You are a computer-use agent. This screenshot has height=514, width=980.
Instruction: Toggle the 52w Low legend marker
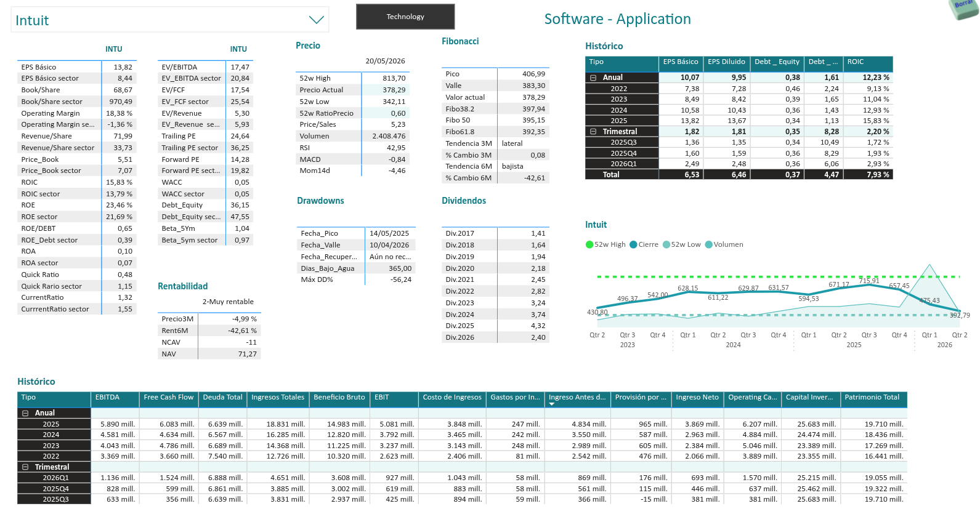666,244
